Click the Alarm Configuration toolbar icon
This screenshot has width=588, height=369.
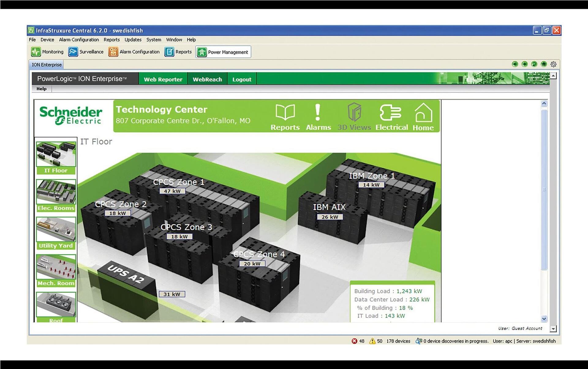[x=113, y=52]
